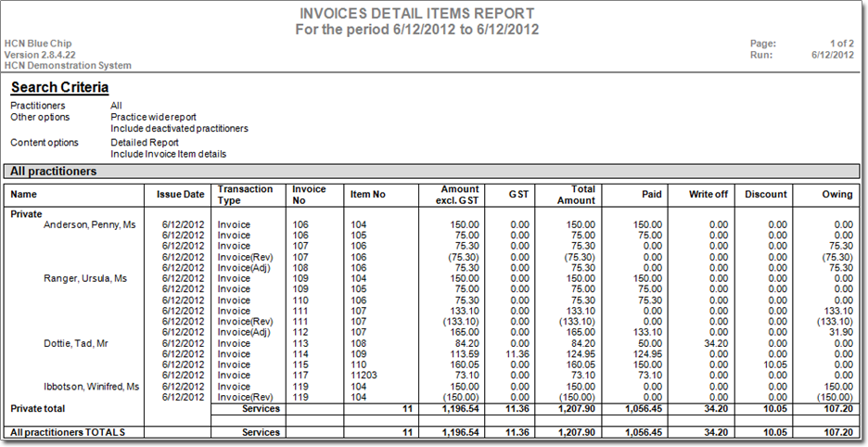This screenshot has width=868, height=447.
Task: Click the Paid column header
Action: (x=652, y=195)
